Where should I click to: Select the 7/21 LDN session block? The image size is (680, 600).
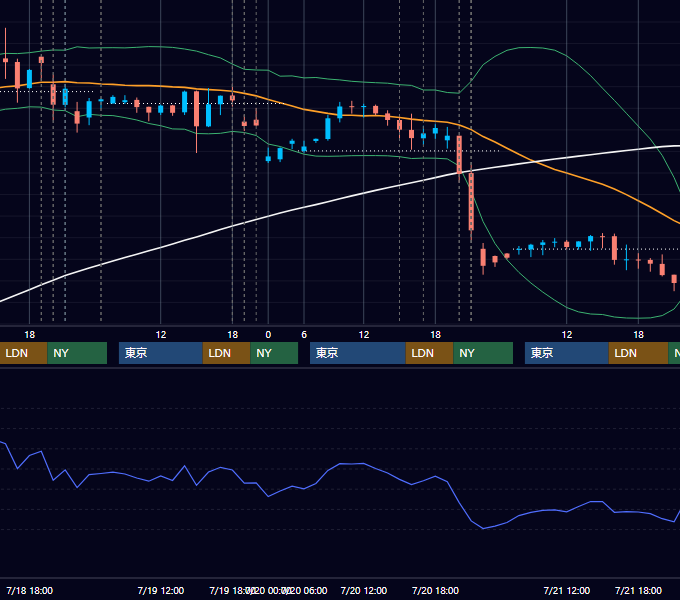638,353
